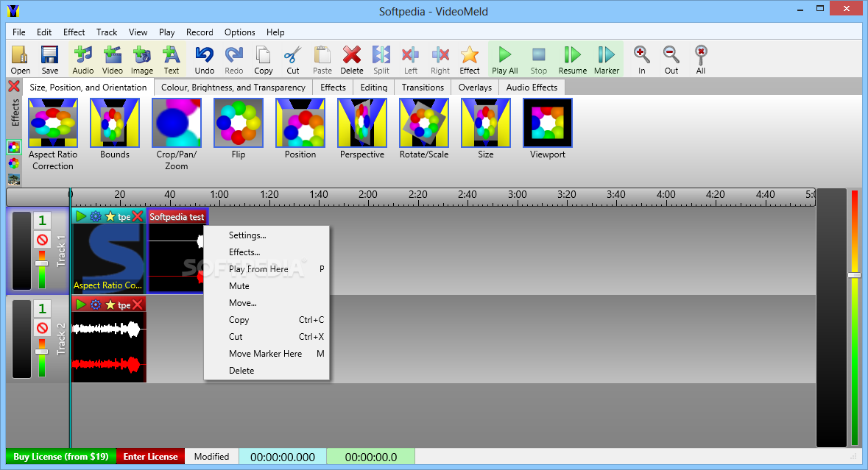
Task: Click the star Effect toolbar icon
Action: click(x=470, y=59)
